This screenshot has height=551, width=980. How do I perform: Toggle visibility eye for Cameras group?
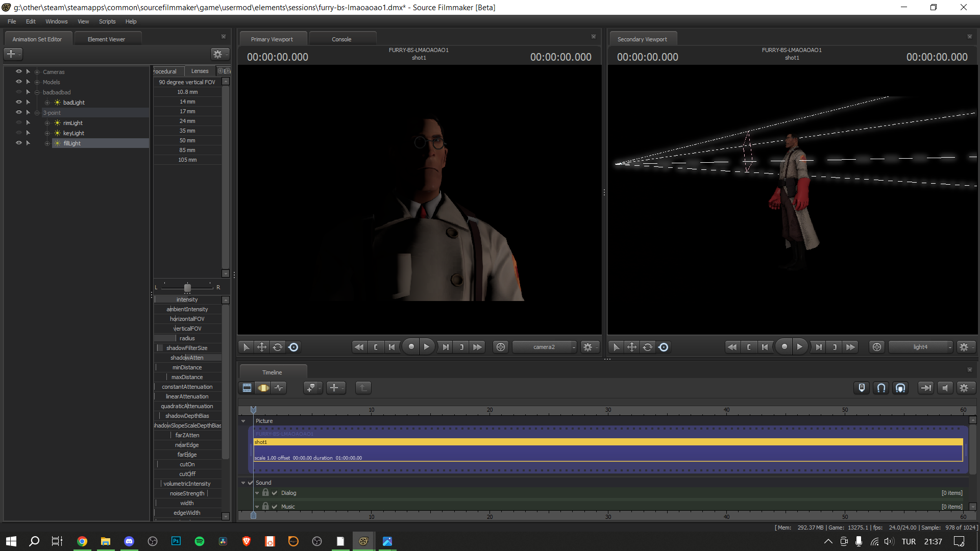(x=19, y=71)
